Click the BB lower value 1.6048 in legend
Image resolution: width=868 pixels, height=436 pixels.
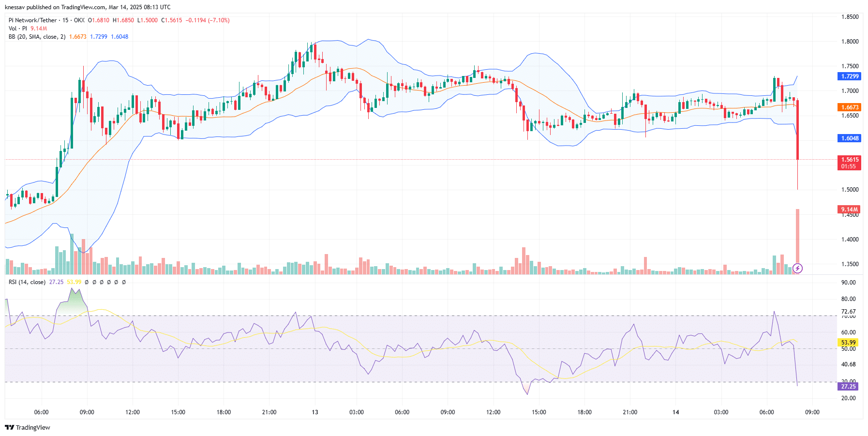120,37
